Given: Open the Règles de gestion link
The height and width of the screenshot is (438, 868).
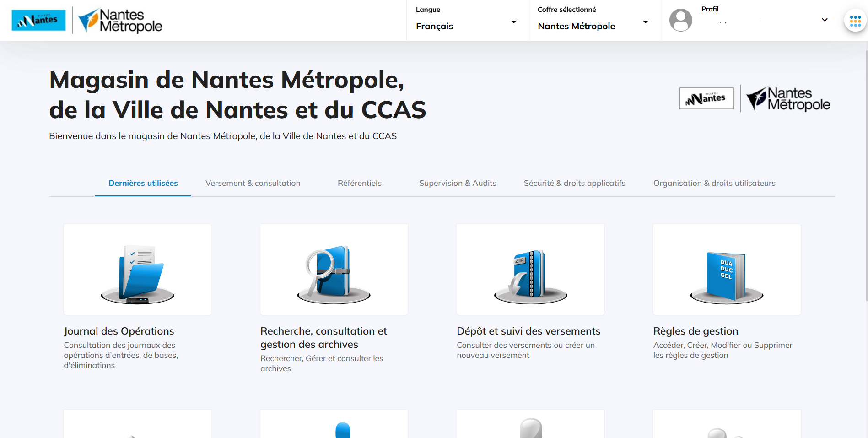Looking at the screenshot, I should (x=695, y=331).
